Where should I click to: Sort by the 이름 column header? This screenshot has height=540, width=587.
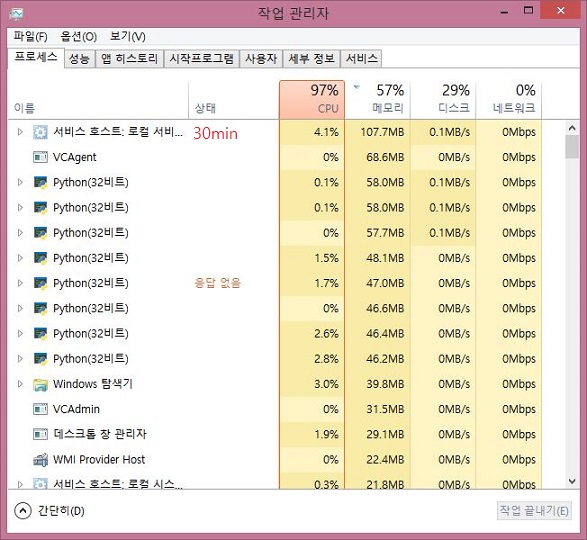pos(98,100)
